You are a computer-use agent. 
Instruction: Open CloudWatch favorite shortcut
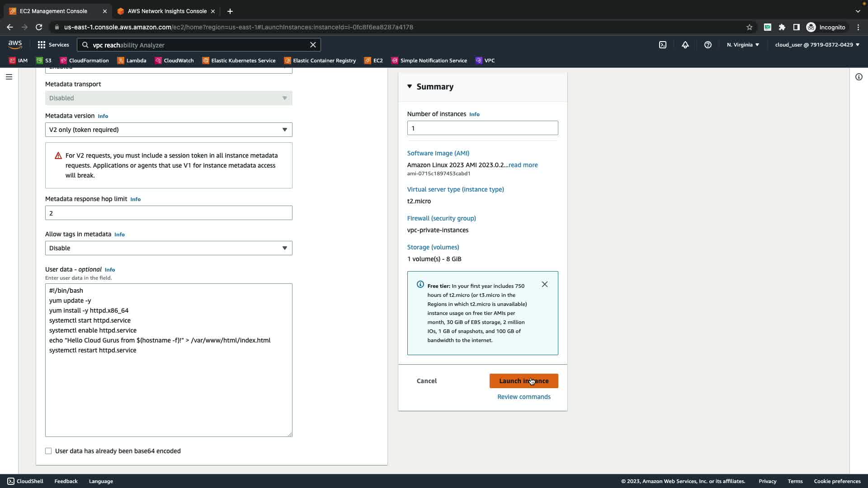tap(174, 61)
